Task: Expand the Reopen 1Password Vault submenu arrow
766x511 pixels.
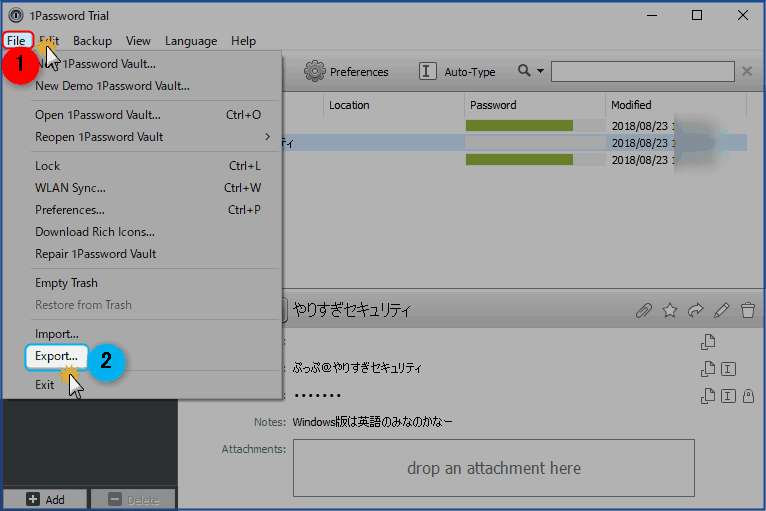Action: 267,137
